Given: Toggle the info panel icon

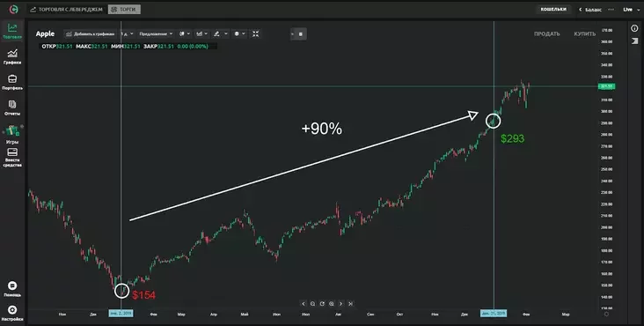Looking at the screenshot, I should point(634,28).
